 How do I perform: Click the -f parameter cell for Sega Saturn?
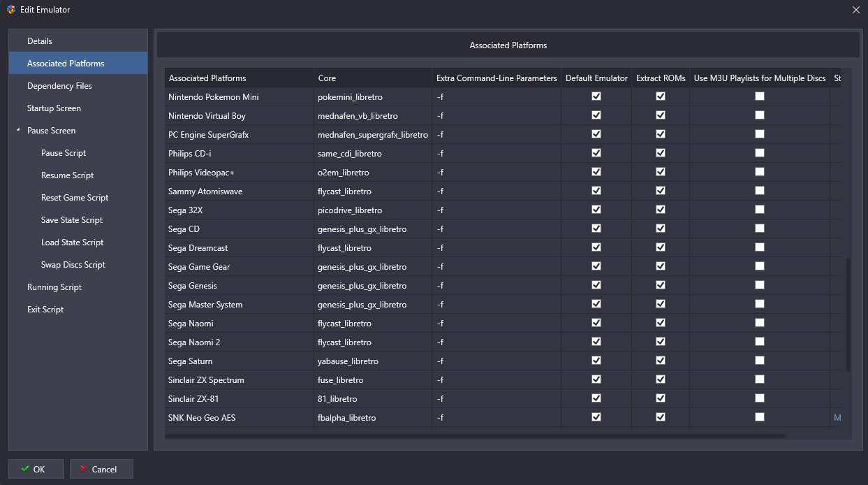point(497,361)
